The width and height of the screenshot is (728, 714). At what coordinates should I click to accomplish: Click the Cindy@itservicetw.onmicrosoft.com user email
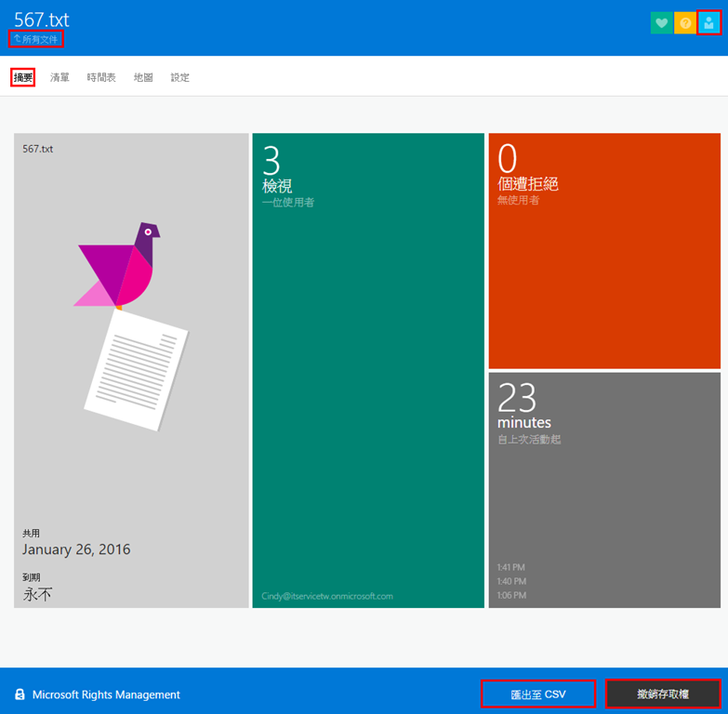coord(327,596)
